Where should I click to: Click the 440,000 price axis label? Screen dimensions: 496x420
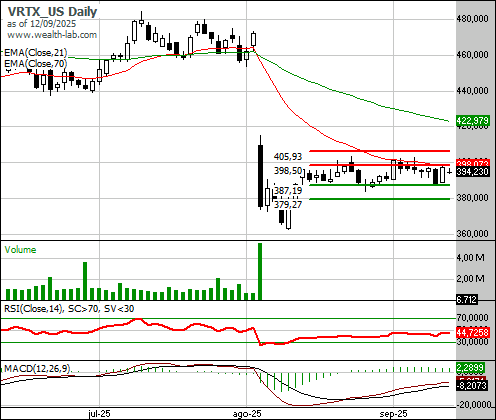coord(472,90)
